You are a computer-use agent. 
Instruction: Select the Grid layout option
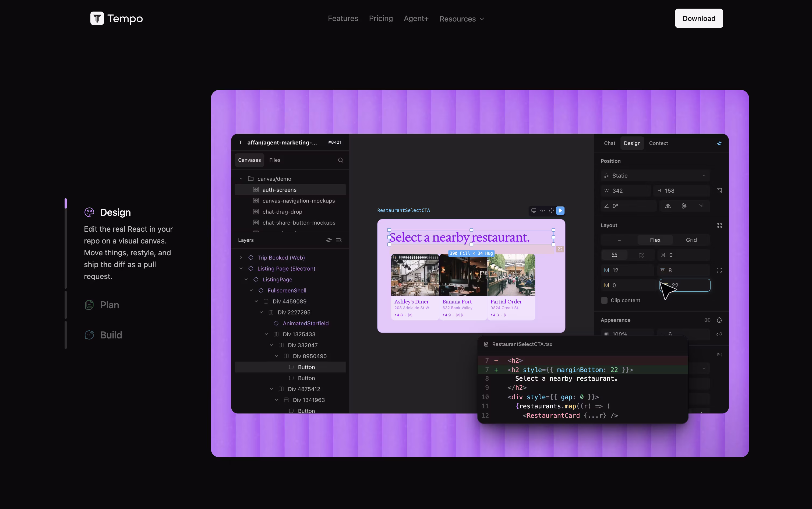[691, 240]
